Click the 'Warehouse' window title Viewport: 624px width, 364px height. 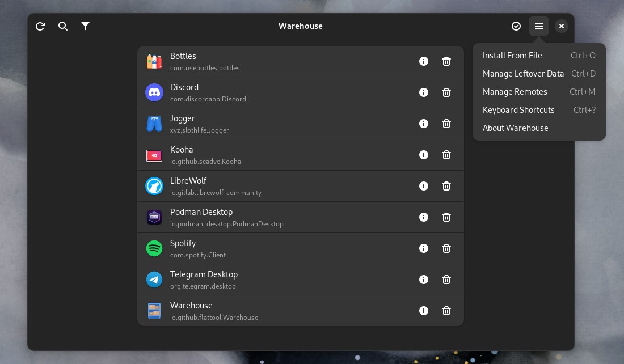point(301,26)
